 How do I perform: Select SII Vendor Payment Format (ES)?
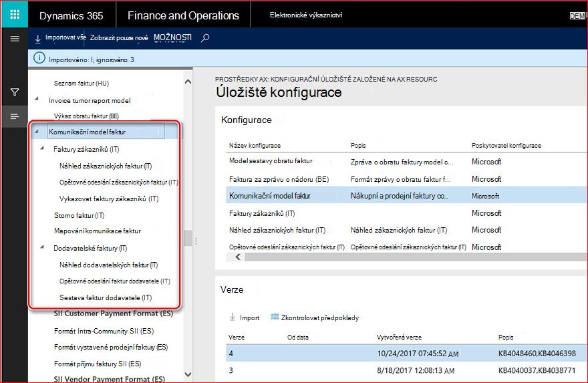(109, 379)
